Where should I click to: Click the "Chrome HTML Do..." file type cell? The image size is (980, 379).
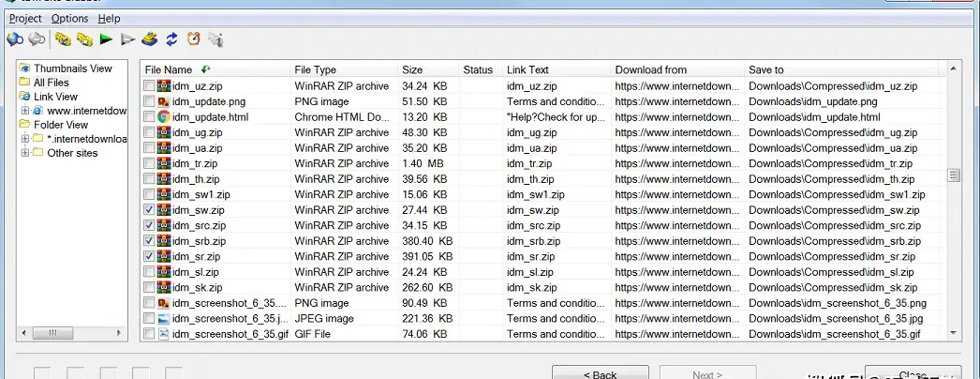[x=342, y=117]
